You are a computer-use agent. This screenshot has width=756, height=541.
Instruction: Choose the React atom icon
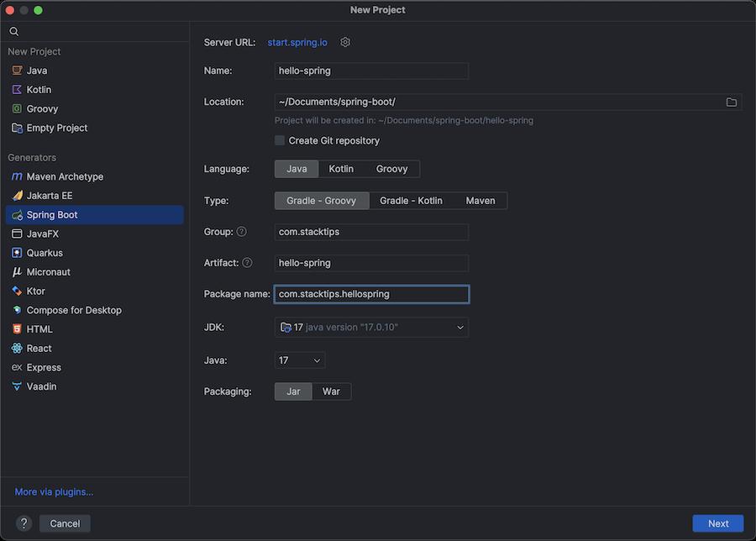(17, 348)
